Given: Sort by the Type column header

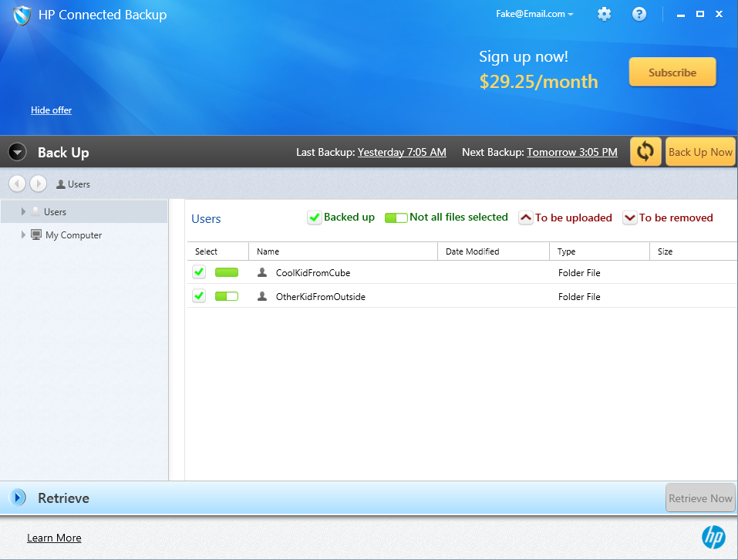Looking at the screenshot, I should pyautogui.click(x=600, y=251).
